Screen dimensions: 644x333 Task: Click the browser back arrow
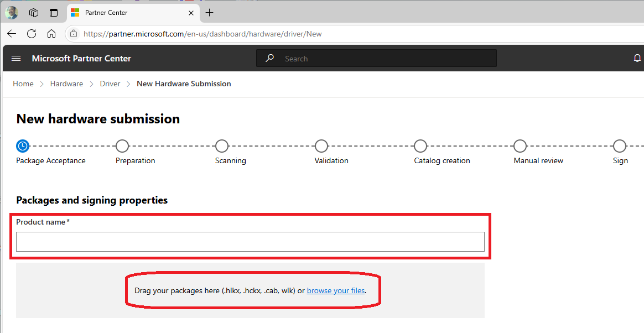[x=12, y=34]
